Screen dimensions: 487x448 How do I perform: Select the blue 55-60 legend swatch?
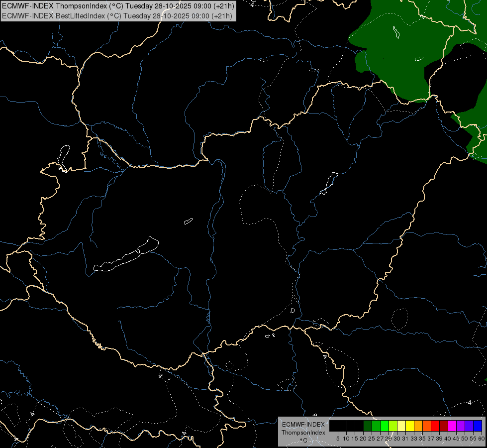tap(478, 426)
